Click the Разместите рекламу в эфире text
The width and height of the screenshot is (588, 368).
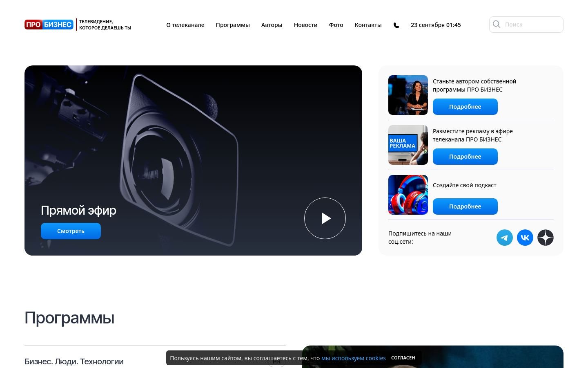[x=473, y=135]
